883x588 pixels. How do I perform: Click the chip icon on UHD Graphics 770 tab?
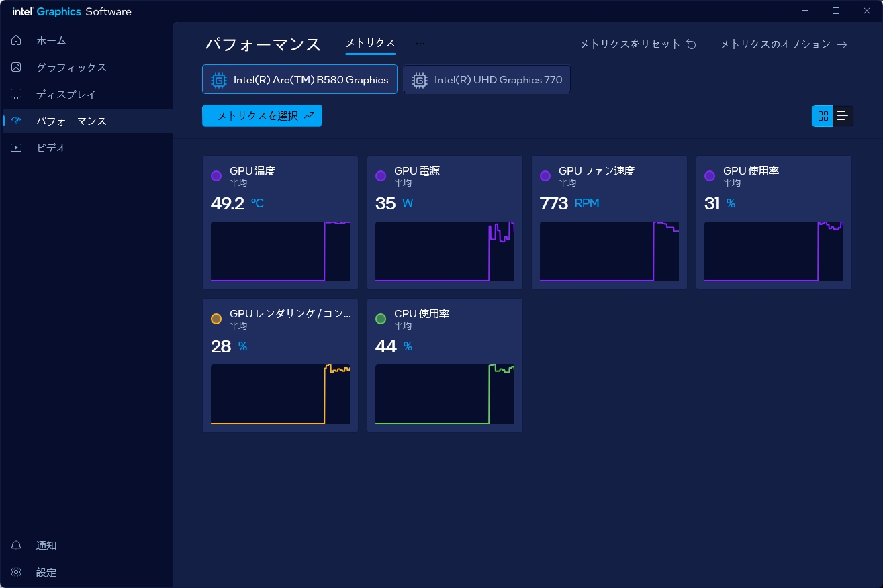pos(419,80)
